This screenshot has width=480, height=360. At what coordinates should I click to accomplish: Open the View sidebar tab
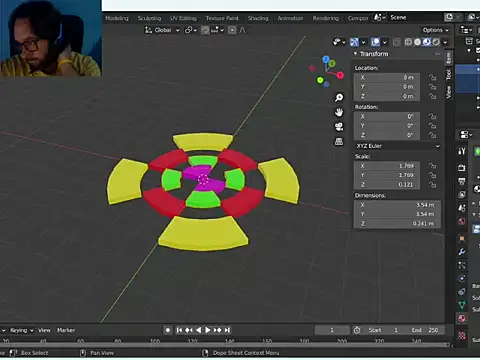(x=449, y=92)
